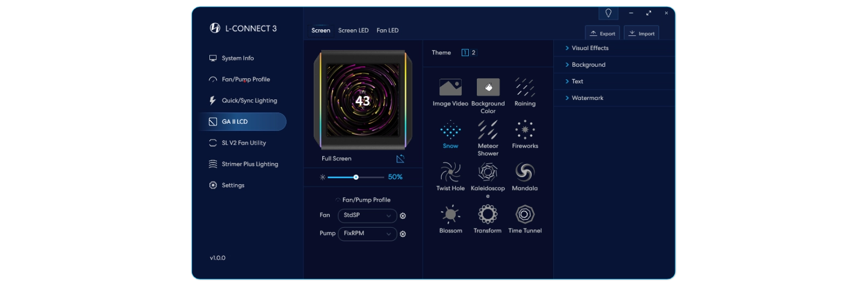Open the Pump FixRPM dropdown
This screenshot has height=289, width=868.
pos(367,234)
